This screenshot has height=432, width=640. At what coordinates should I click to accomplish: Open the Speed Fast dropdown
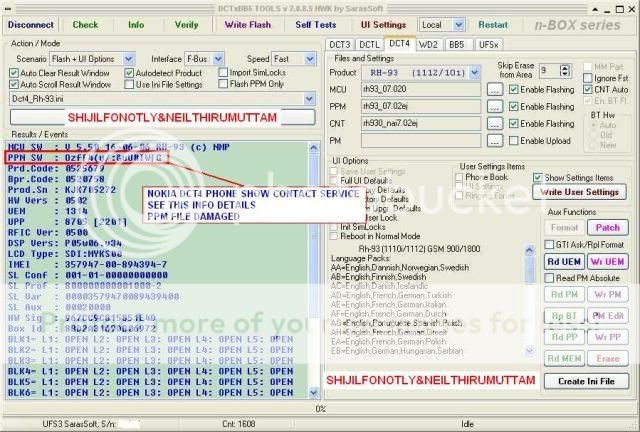[x=310, y=59]
